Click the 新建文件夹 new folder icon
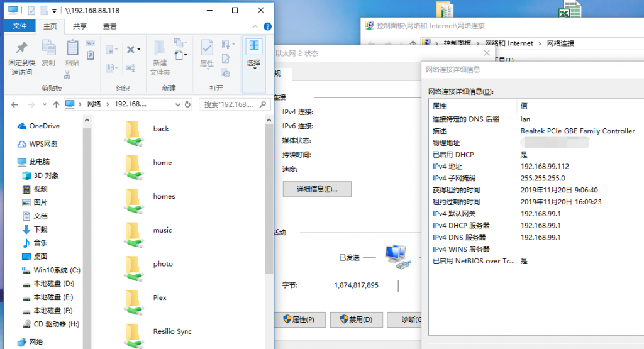Viewport: 644px width, 349px height. [x=159, y=48]
